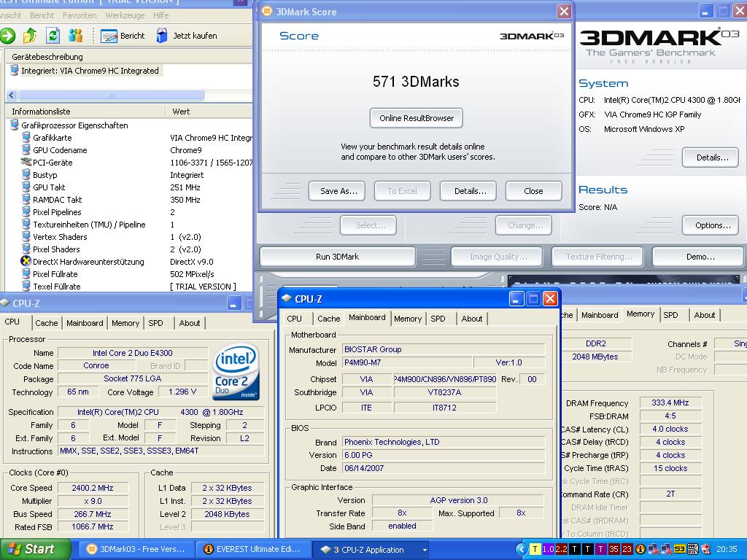
Task: Click the Jetzt kaufen shopping bag button
Action: tap(187, 36)
